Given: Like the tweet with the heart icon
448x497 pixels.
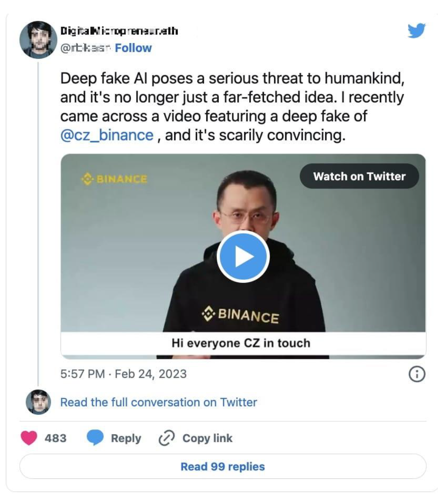Looking at the screenshot, I should coord(28,438).
